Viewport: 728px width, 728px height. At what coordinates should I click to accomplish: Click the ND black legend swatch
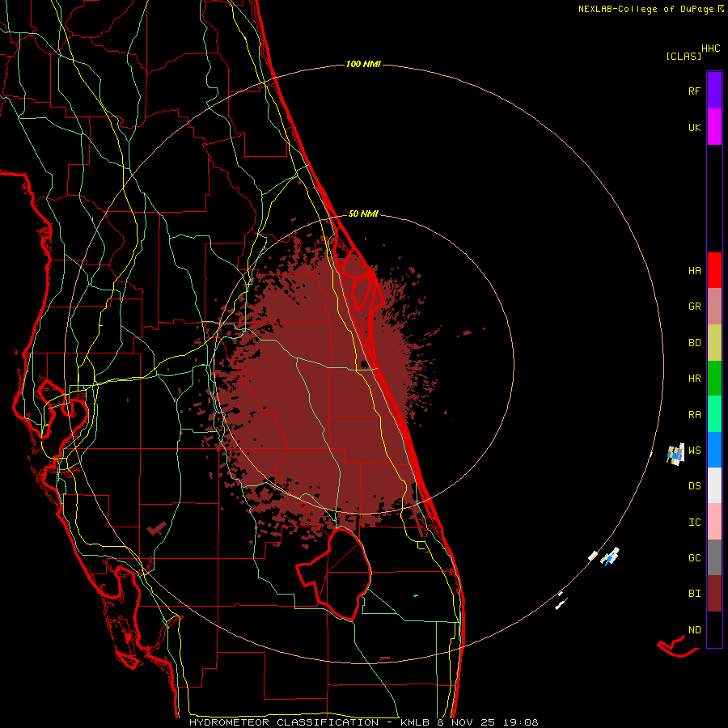pos(714,629)
